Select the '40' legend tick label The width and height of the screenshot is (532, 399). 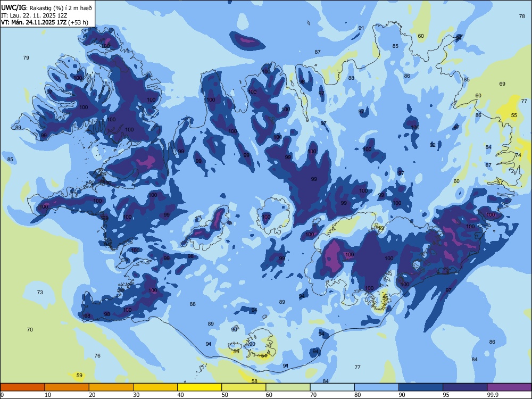(180, 395)
